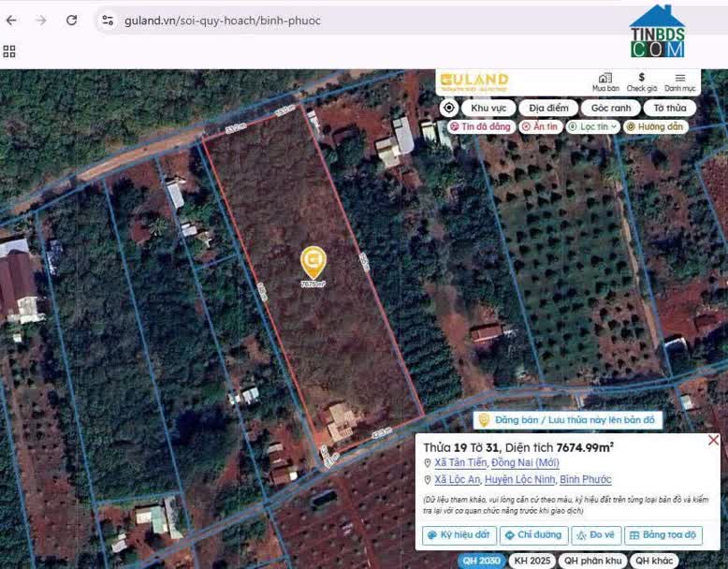This screenshot has width=728, height=569.
Task: Close the parcel info popup
Action: 713,440
